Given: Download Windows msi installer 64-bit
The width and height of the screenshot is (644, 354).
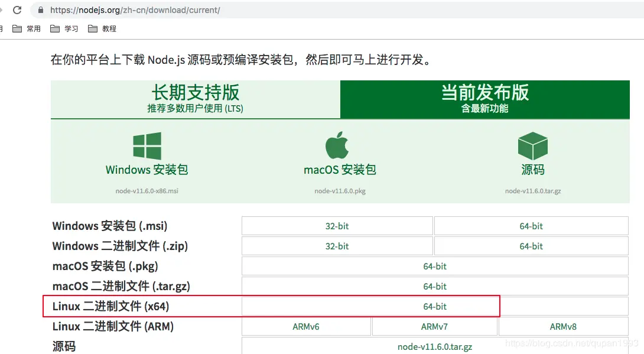Looking at the screenshot, I should (x=531, y=226).
